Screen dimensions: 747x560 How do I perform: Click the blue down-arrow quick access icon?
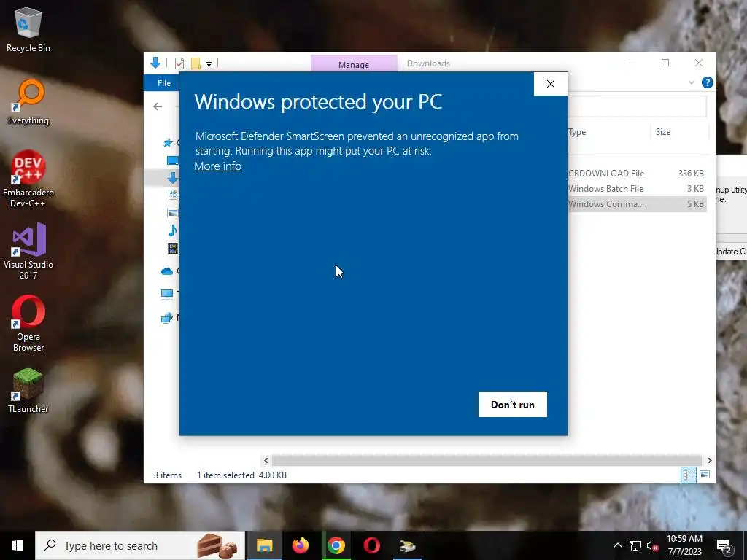click(x=155, y=63)
